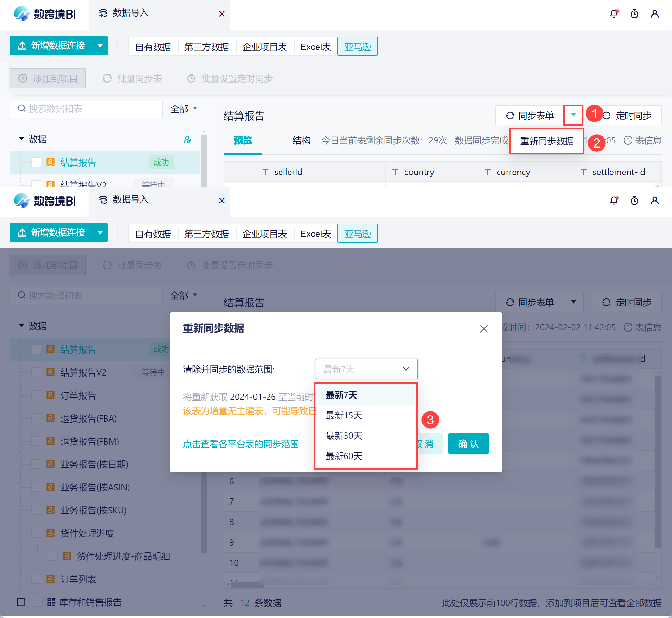Viewport: 672px width, 618px height.
Task: Click the 搜索数据和表 search field
Action: tap(86, 109)
